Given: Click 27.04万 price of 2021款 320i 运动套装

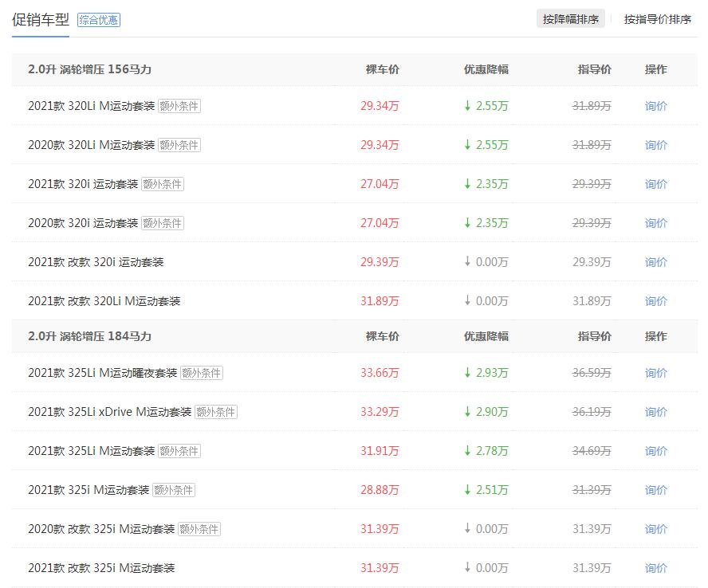Looking at the screenshot, I should (x=380, y=184).
